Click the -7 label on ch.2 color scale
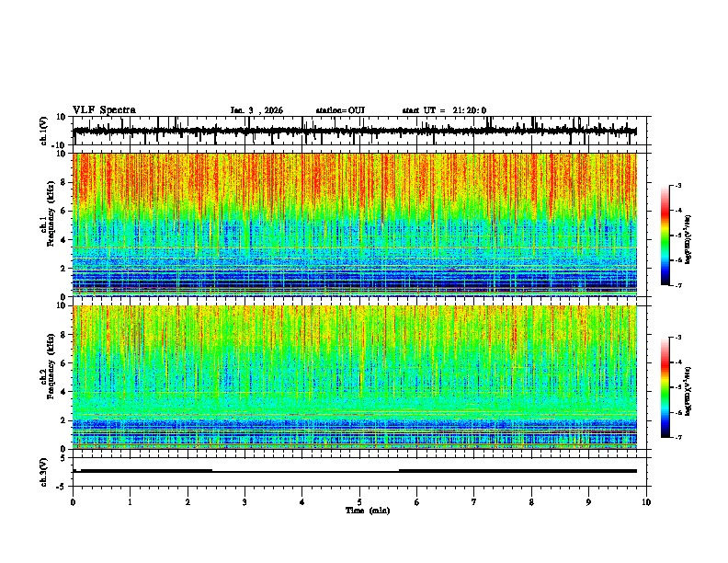728x563 pixels. tap(678, 438)
